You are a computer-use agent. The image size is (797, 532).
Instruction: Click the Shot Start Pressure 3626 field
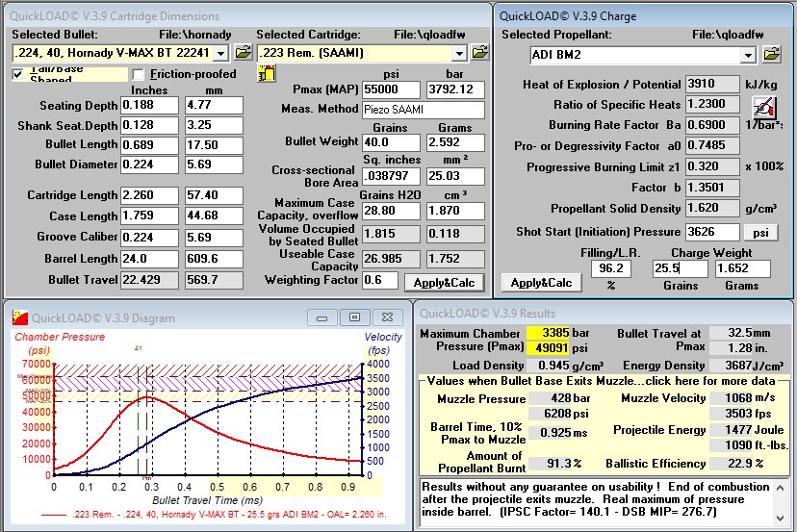click(x=712, y=232)
